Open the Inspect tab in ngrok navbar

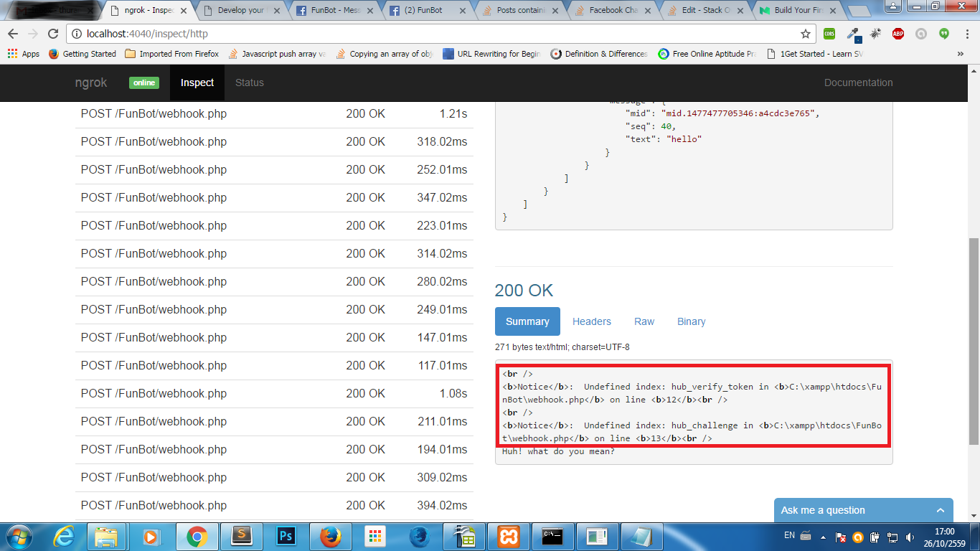tap(197, 83)
